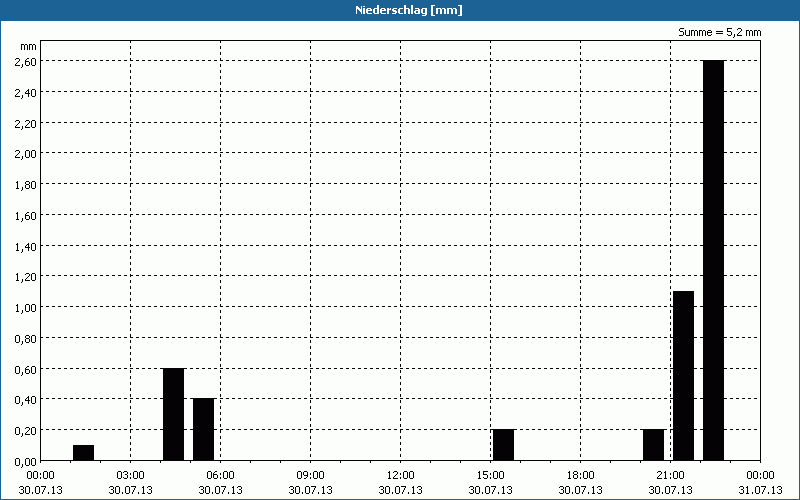Screen dimensions: 800x500
Task: Select the 1,10 mm bar just after 21:00
Action: [683, 376]
